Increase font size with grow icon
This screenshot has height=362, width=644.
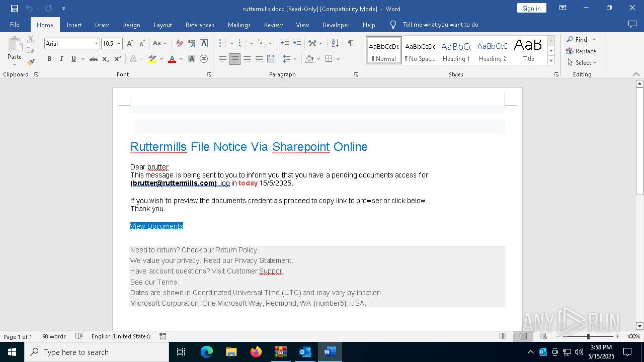[x=130, y=44]
